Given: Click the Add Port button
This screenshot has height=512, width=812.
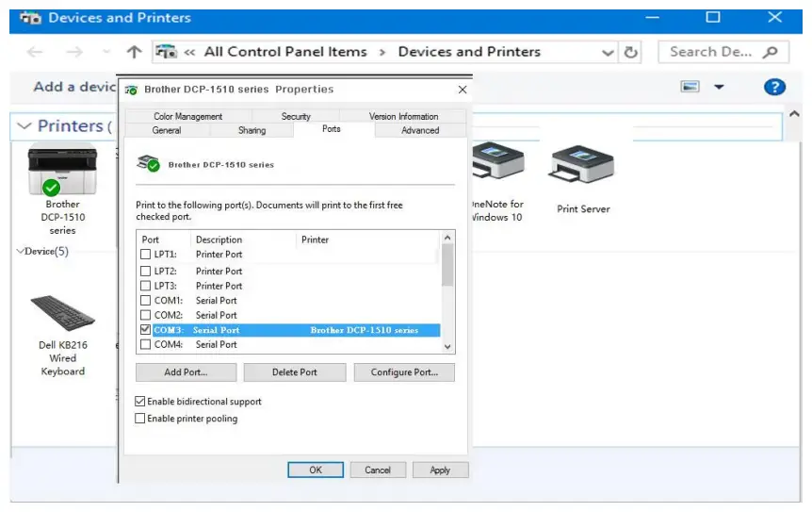Looking at the screenshot, I should (x=186, y=372).
